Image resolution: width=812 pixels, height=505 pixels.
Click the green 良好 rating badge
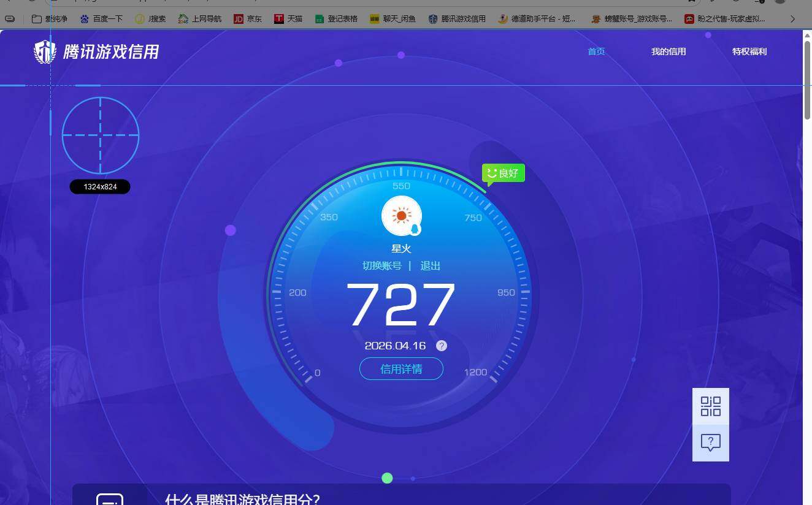click(503, 173)
